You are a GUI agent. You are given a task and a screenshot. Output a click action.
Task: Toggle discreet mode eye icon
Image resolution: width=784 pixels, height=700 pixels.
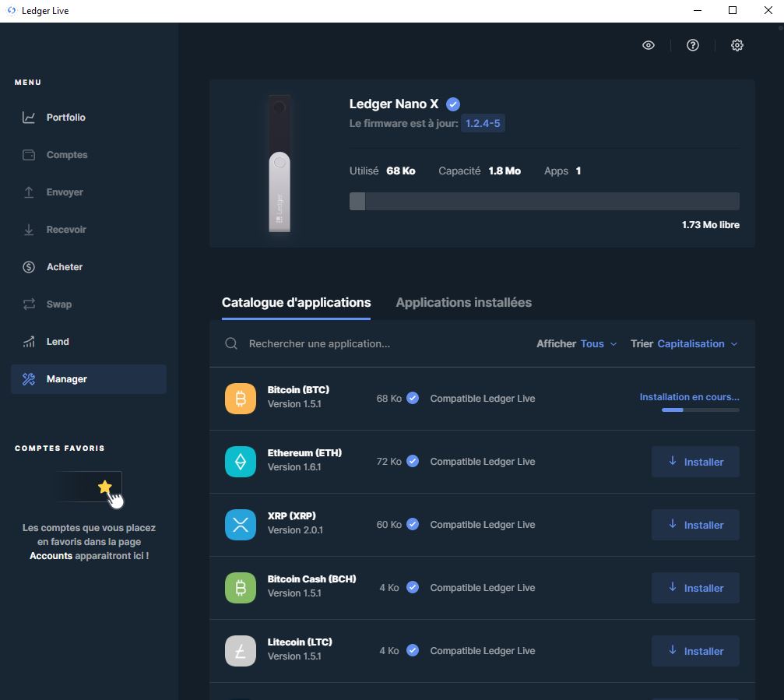point(648,45)
